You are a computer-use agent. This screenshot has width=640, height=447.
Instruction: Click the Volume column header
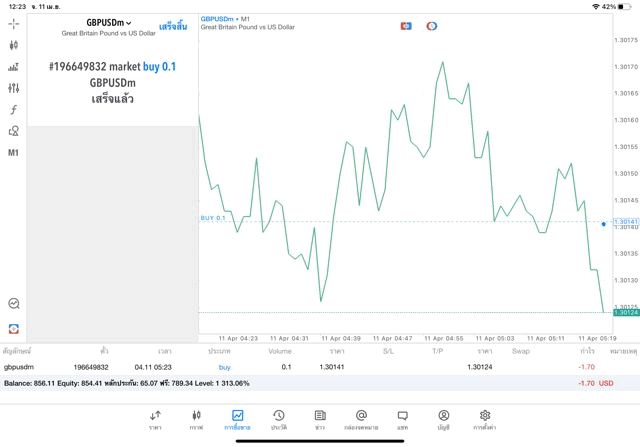(x=280, y=351)
